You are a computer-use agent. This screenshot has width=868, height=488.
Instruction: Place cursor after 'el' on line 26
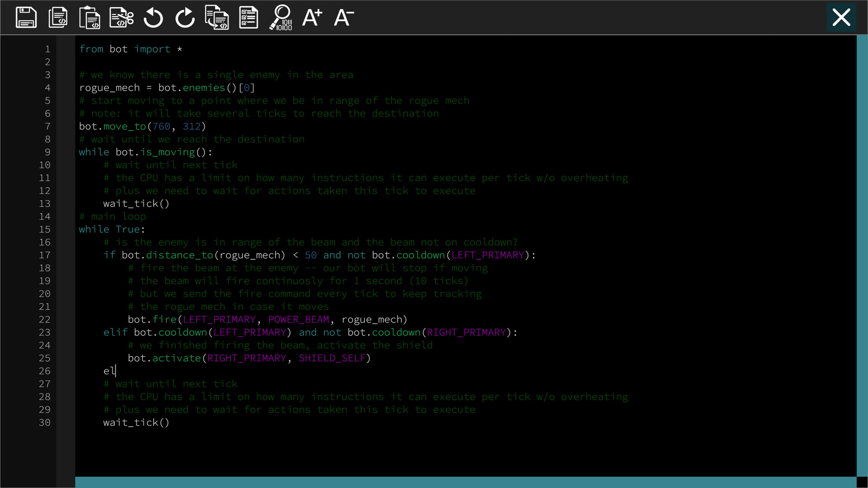click(116, 371)
